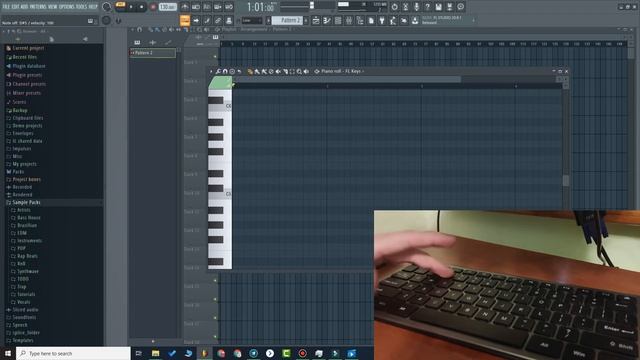Select the Zoom magnifier tool in Piano roll
Viewport: 640px width, 360px height.
[299, 71]
